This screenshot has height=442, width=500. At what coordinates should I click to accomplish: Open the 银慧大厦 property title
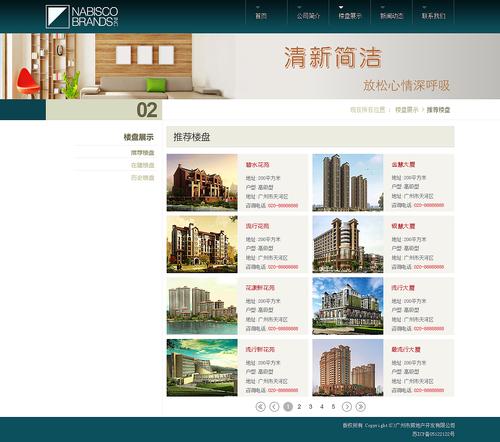(x=403, y=226)
